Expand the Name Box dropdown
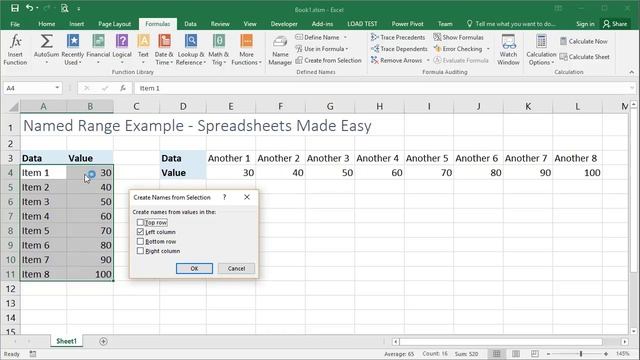 57,88
